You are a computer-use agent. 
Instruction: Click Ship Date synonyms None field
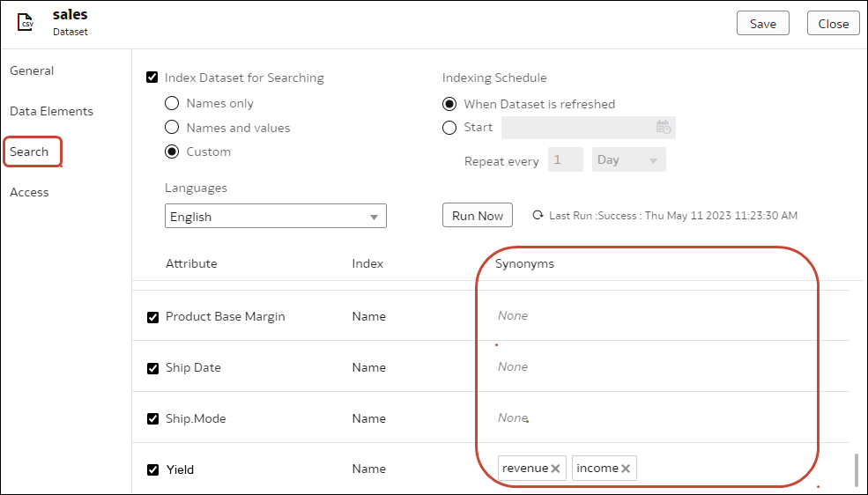[x=513, y=366]
